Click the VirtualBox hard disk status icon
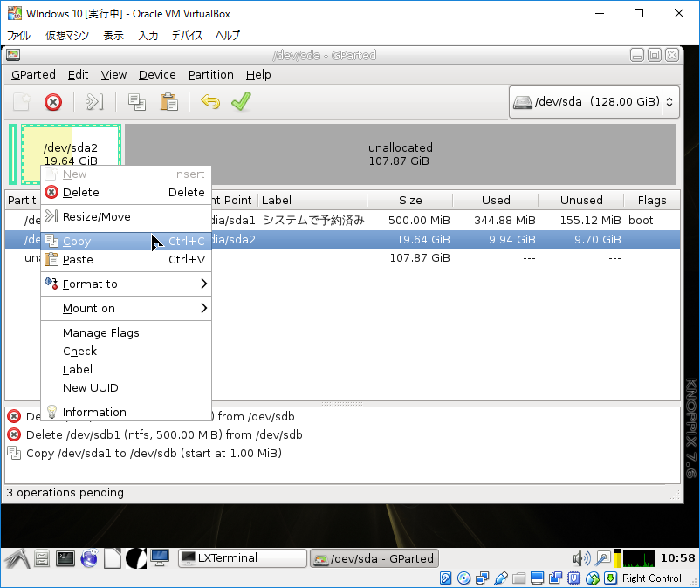The image size is (700, 588). coord(445,578)
